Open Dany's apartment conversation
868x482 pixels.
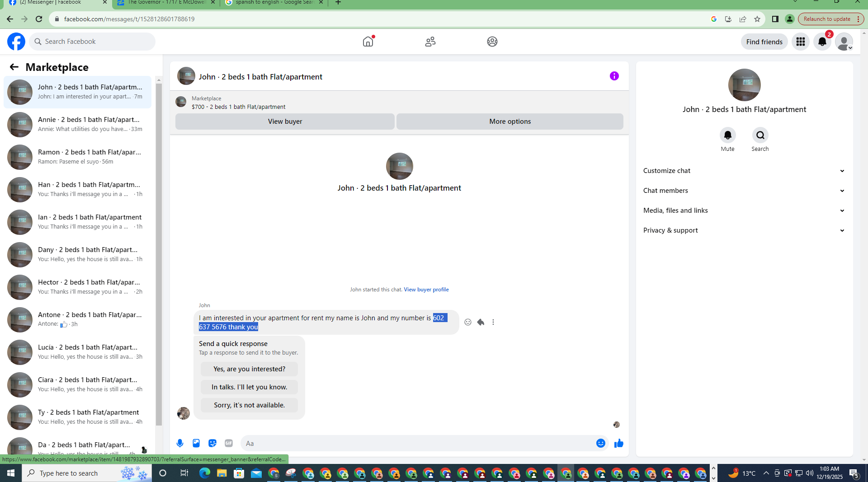click(77, 255)
